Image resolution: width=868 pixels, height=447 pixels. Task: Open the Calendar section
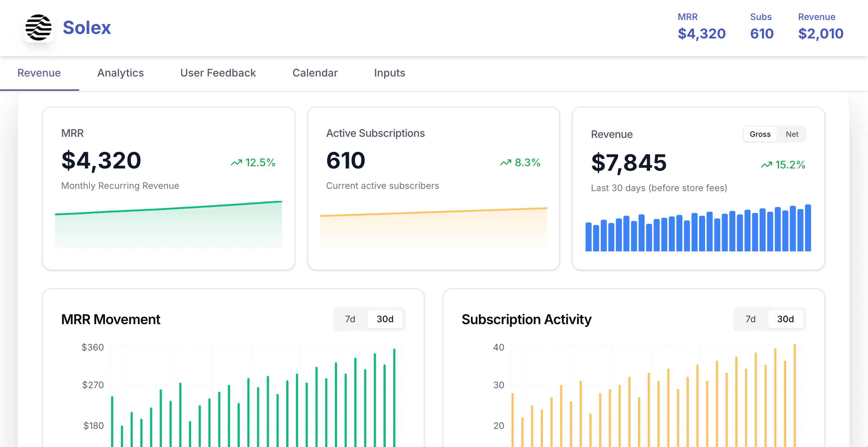coord(315,73)
